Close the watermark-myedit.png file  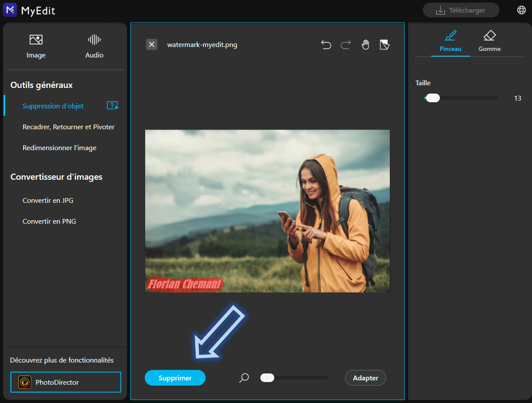pyautogui.click(x=152, y=44)
